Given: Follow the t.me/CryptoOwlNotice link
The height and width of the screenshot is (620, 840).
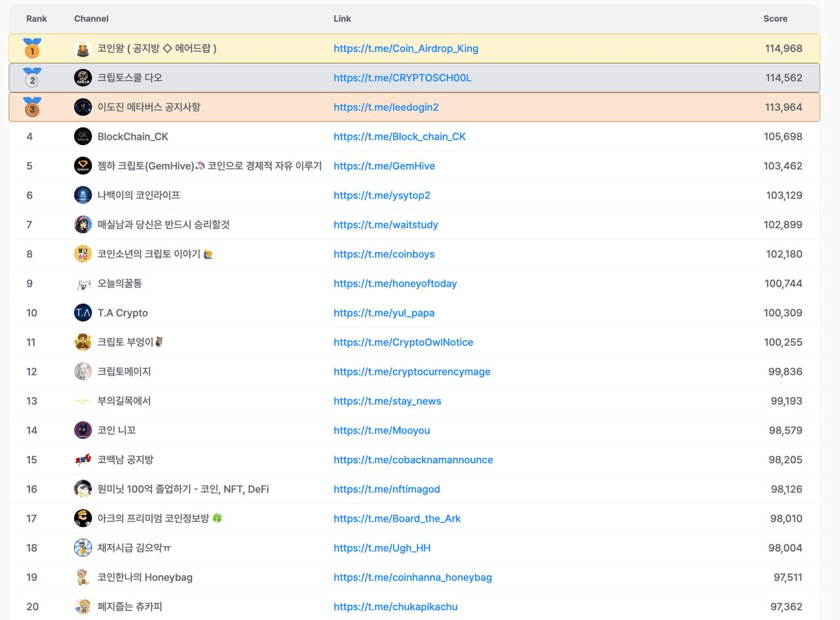Looking at the screenshot, I should coord(403,342).
